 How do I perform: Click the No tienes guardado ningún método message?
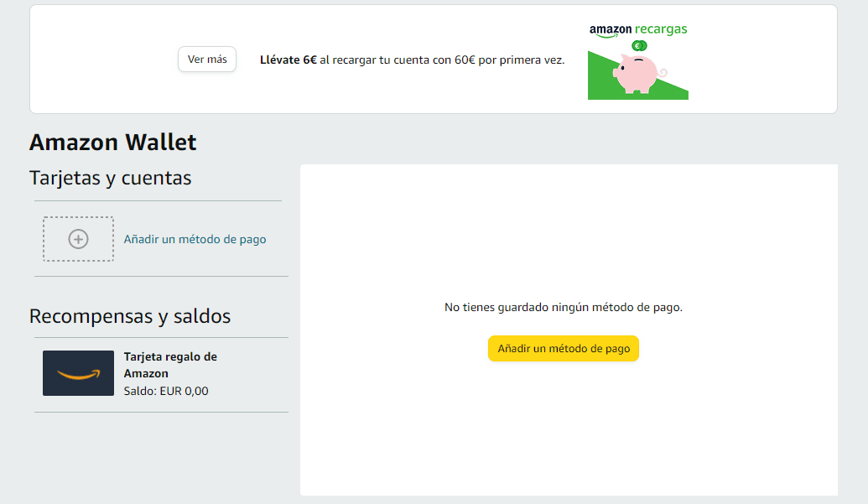tap(563, 307)
